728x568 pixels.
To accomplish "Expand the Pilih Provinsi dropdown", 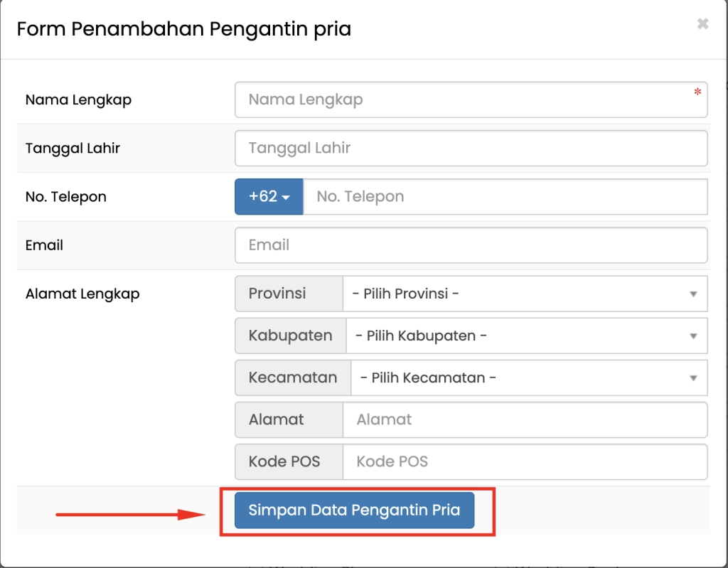I will pos(525,294).
